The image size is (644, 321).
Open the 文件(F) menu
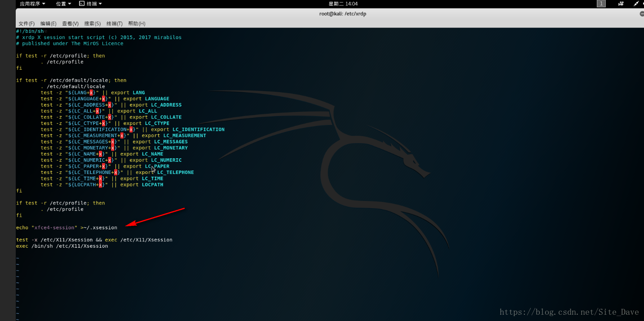[x=27, y=23]
